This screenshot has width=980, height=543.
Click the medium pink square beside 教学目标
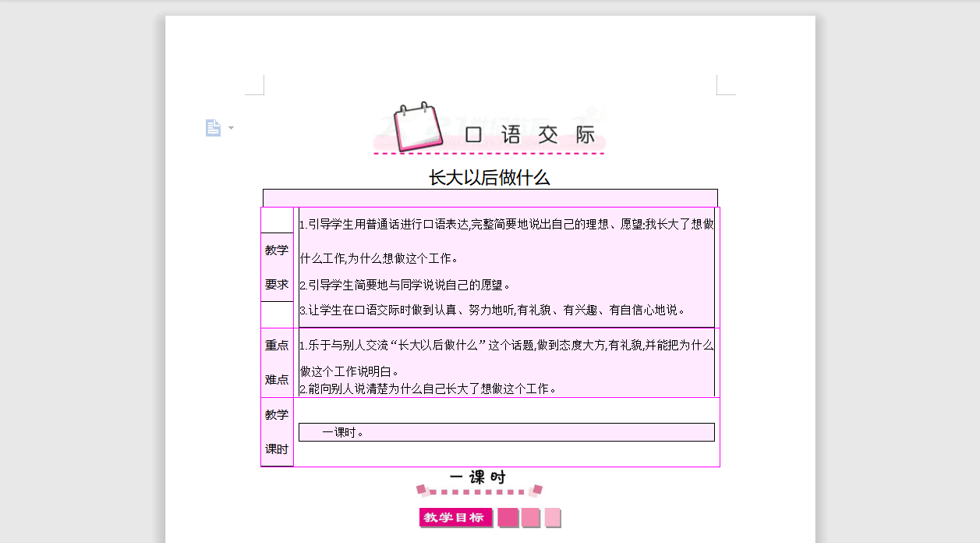coord(530,517)
